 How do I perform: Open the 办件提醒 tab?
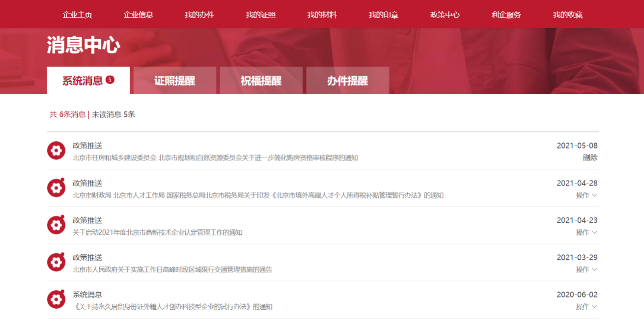click(348, 80)
